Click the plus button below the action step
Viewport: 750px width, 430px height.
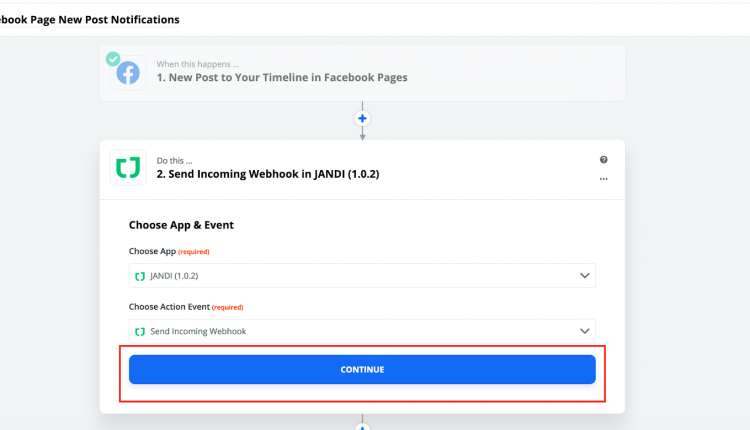(x=362, y=426)
